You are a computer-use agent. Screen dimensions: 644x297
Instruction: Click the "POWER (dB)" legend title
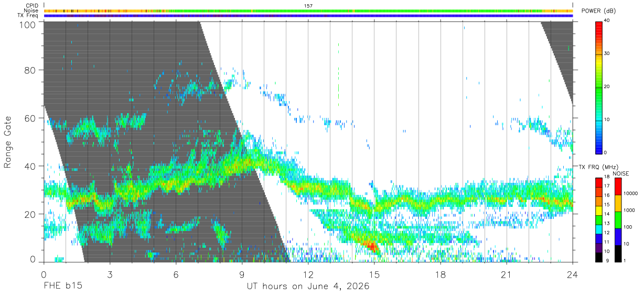(598, 11)
